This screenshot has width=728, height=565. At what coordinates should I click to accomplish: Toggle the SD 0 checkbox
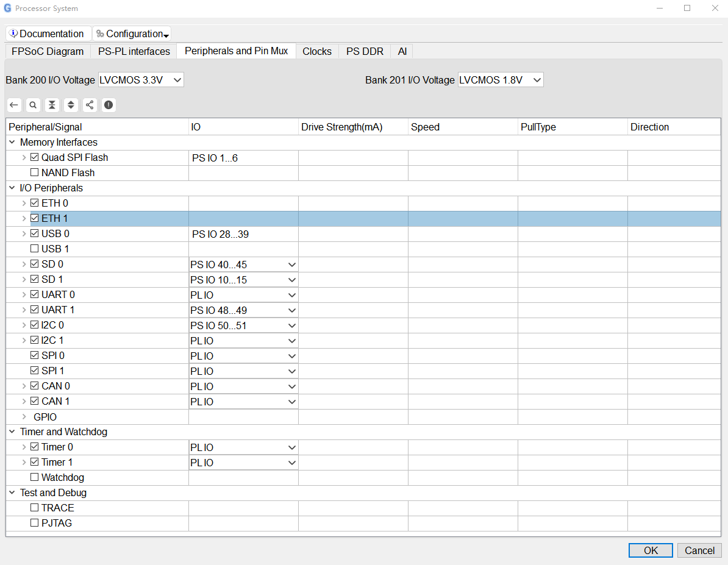click(x=34, y=264)
